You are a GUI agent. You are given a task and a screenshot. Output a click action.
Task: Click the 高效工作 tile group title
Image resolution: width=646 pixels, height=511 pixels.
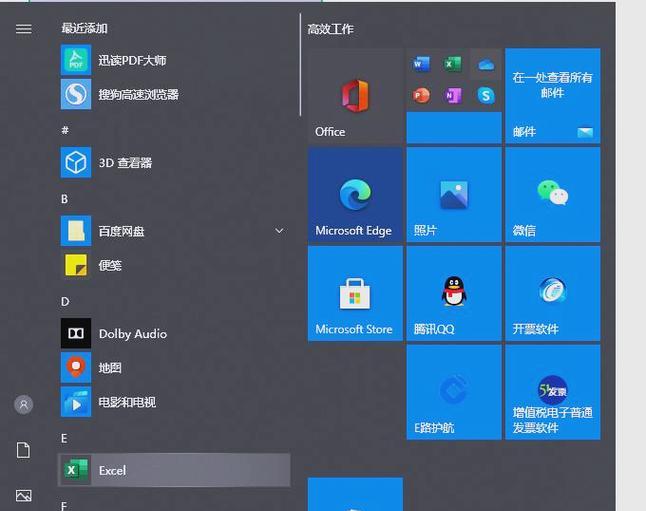click(x=330, y=29)
